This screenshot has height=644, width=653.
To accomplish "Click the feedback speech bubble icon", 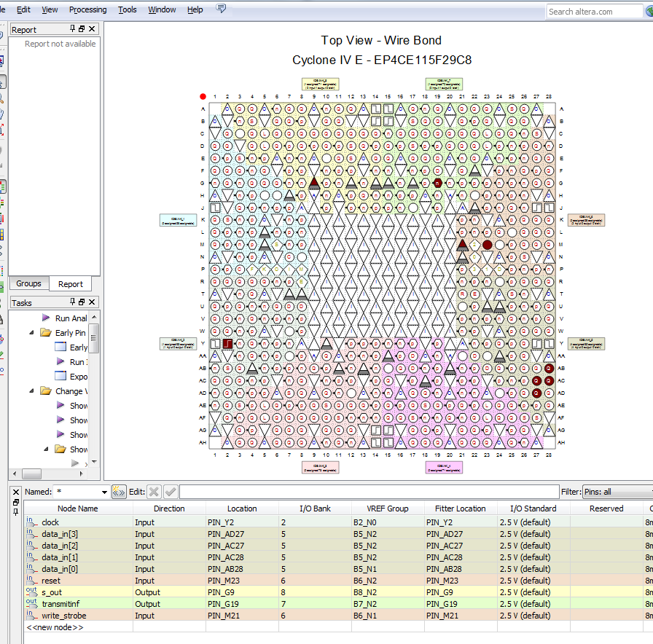I will point(221,9).
